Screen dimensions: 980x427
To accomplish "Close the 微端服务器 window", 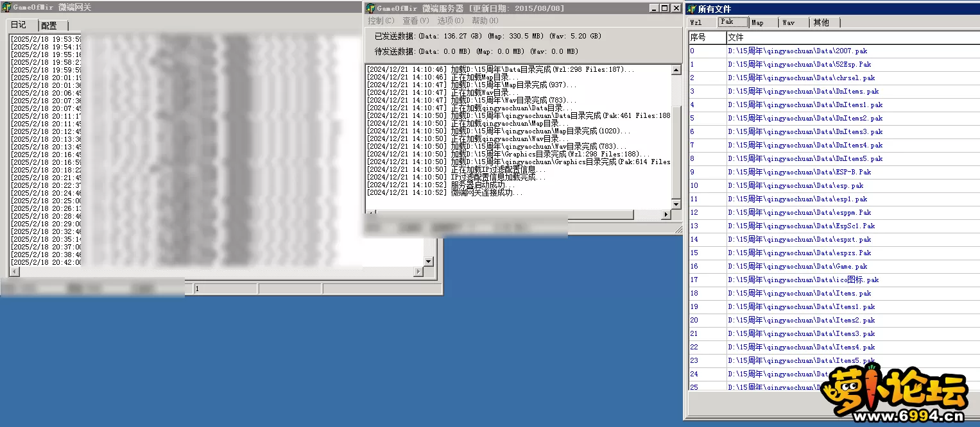I will (x=675, y=8).
